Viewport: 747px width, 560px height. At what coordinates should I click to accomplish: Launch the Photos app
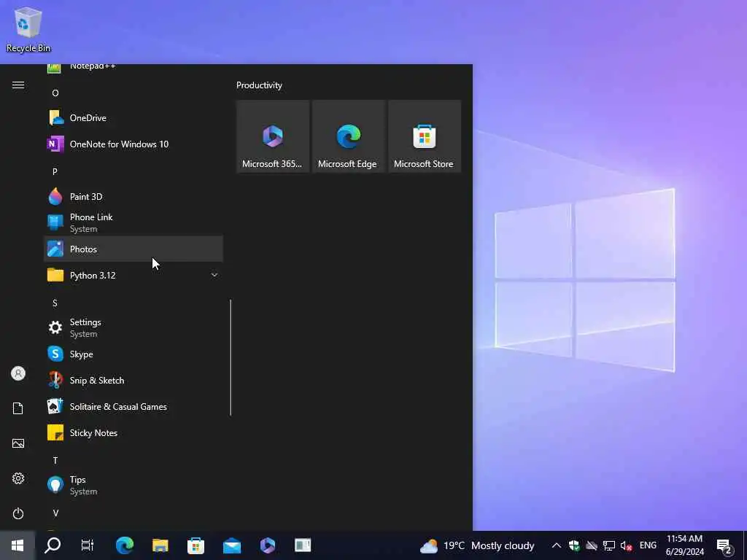133,249
